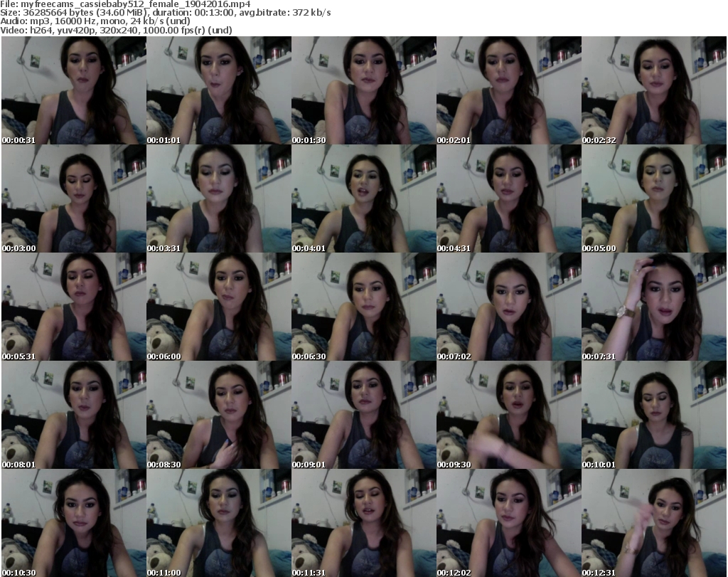Image resolution: width=728 pixels, height=577 pixels.
Task: Click the Video: h264 info line
Action: tap(116, 30)
